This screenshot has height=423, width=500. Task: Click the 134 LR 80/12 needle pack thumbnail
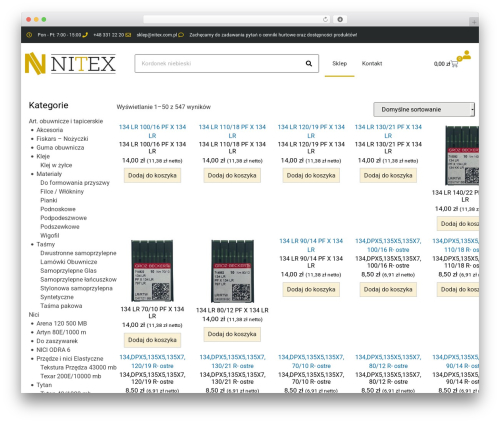232,271
